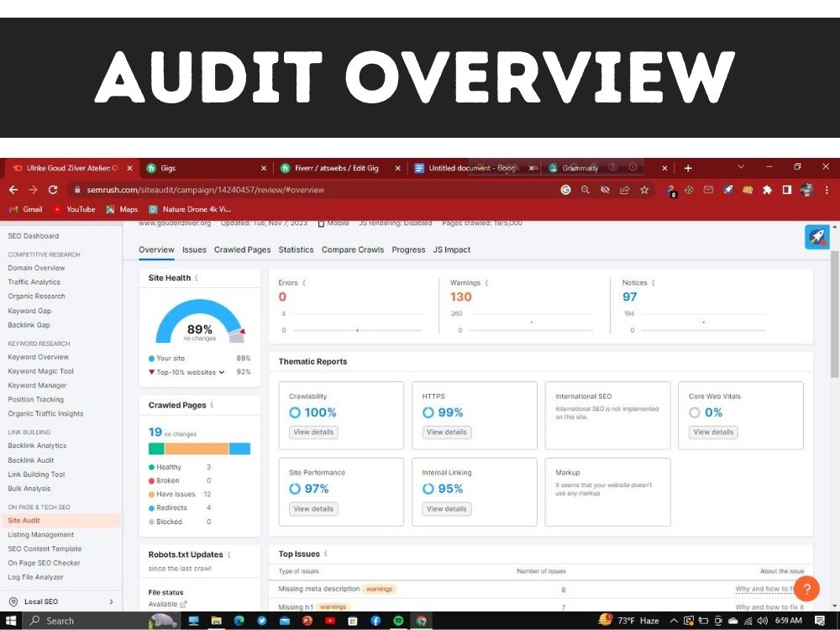Screen dimensions: 840x630
Task: Open the orange help question mark button
Action: coord(806,589)
